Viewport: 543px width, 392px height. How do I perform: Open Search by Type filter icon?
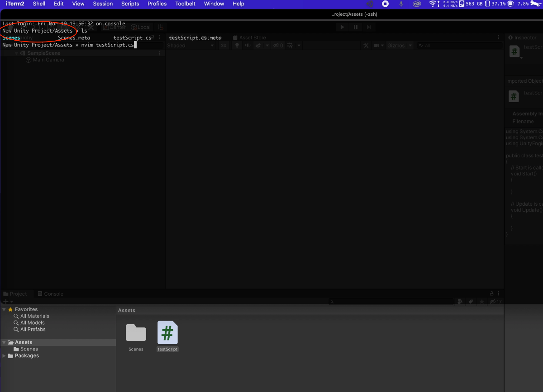(x=460, y=302)
